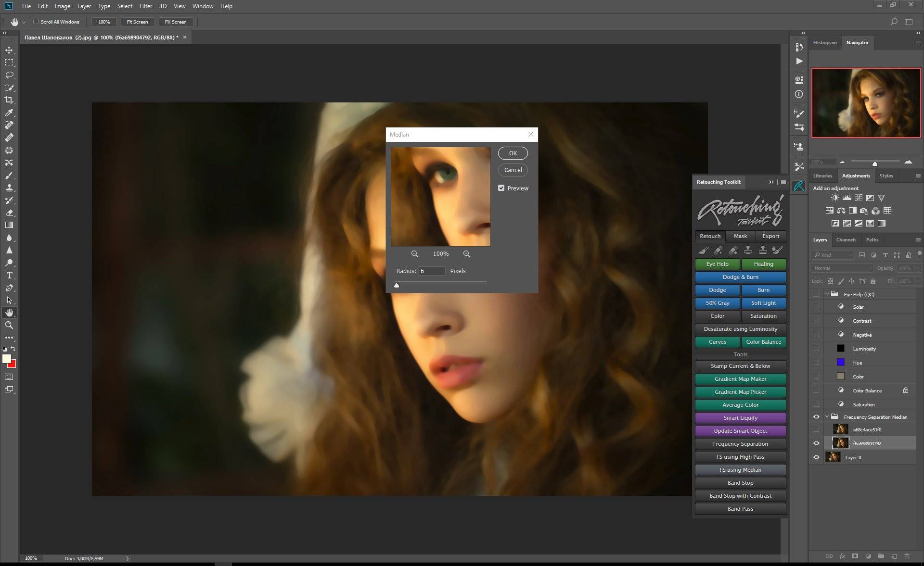This screenshot has width=924, height=566.
Task: Select the Eraser tool
Action: point(9,213)
